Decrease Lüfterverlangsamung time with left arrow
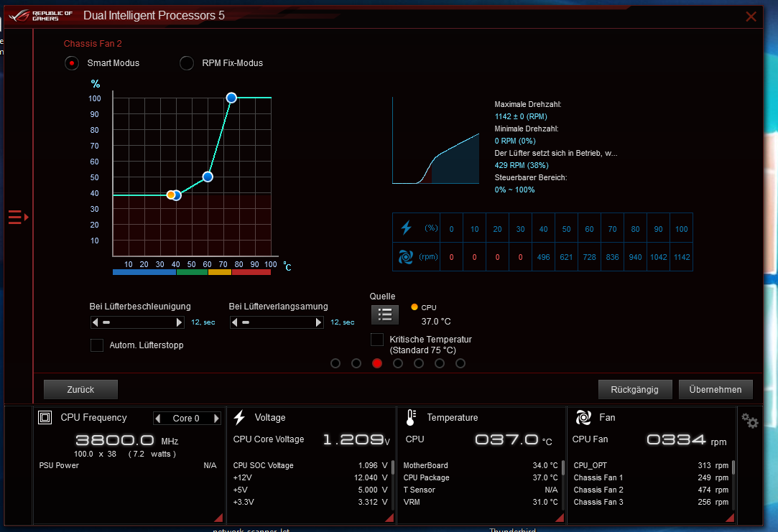The image size is (778, 532). tap(235, 322)
